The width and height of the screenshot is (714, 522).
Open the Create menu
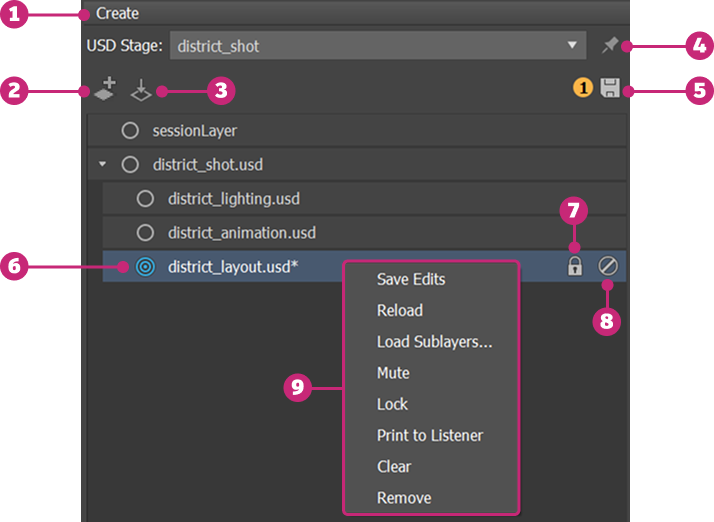coord(118,14)
